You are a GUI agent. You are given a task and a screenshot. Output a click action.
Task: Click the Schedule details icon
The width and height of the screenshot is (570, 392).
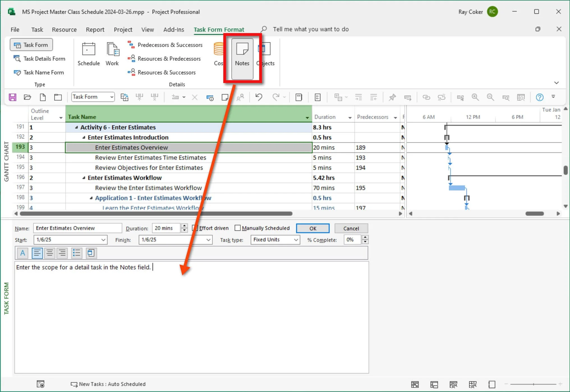pyautogui.click(x=89, y=54)
